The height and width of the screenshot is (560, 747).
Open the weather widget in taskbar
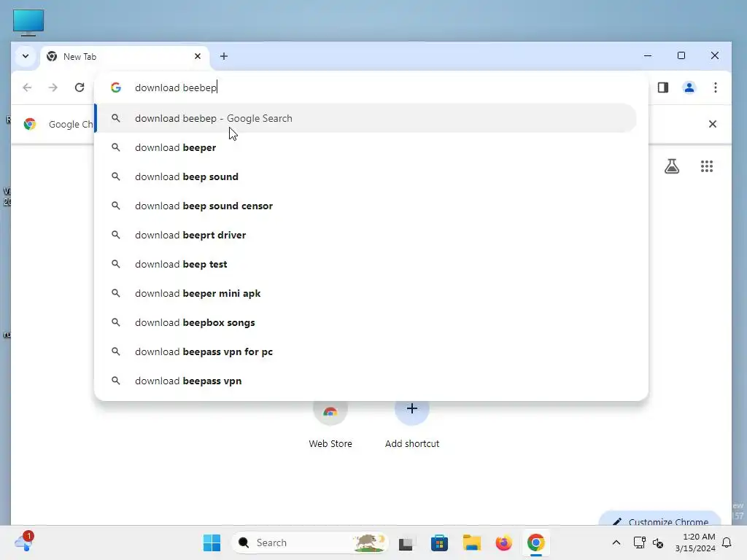[x=24, y=542]
